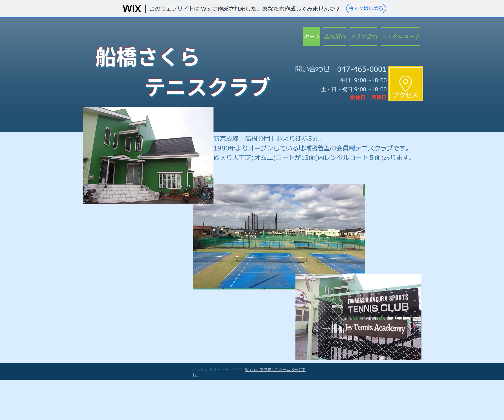The height and width of the screenshot is (420, 504).
Task: Click the red 定休日 月曜日 text
Action: pyautogui.click(x=368, y=97)
